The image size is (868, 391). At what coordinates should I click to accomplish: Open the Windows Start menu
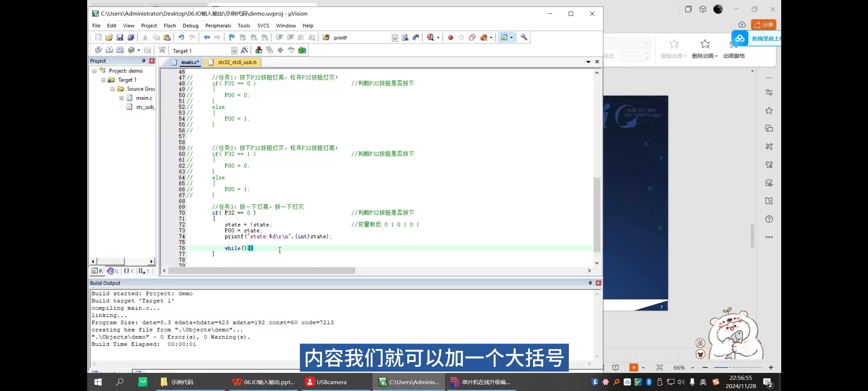coord(98,382)
